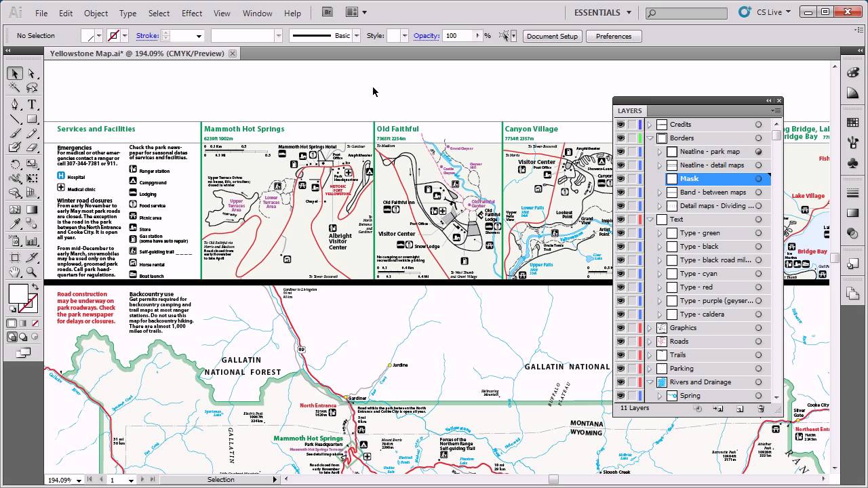The width and height of the screenshot is (868, 488).
Task: Activate the Type tool
Action: (x=31, y=104)
